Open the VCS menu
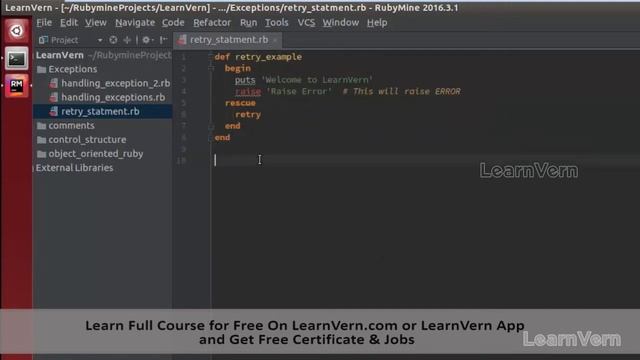 point(306,22)
